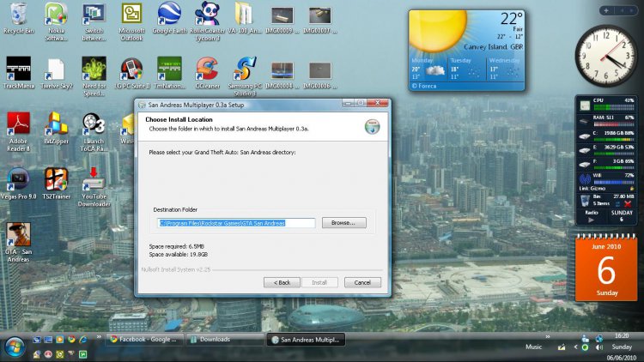Close the setup window with X button
Viewport: 644px width, 362px height.
pos(378,103)
